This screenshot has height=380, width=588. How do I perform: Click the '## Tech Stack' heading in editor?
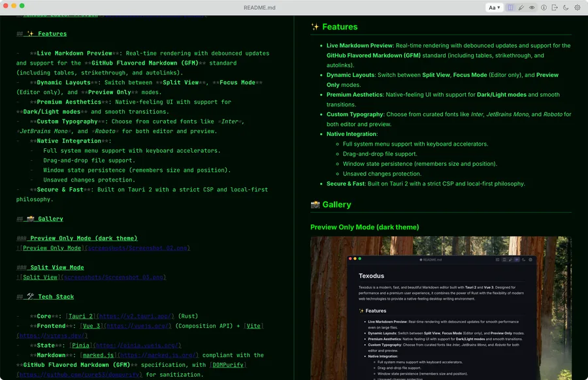[x=45, y=297]
